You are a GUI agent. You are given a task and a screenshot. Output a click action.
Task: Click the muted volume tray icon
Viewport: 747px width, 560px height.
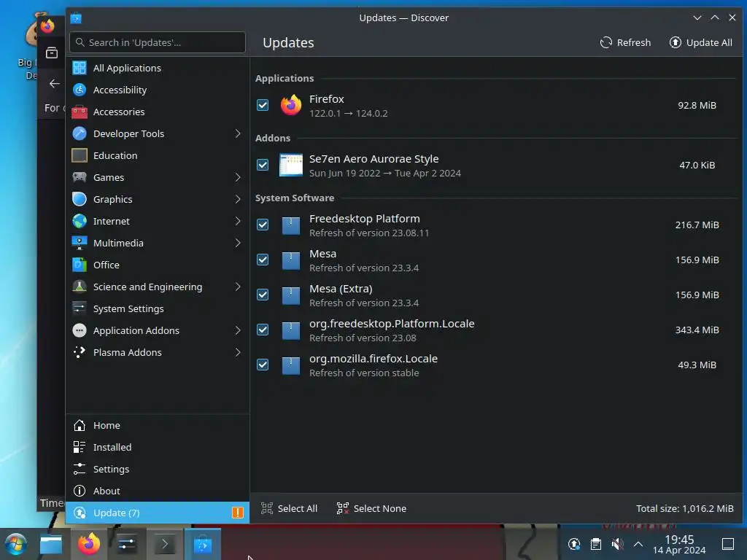click(x=617, y=544)
